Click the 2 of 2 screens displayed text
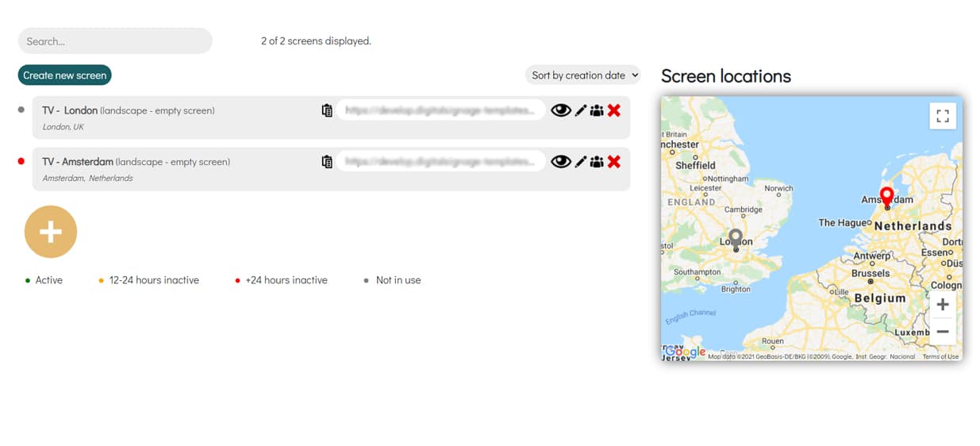Viewport: 980px width, 446px height. (316, 41)
